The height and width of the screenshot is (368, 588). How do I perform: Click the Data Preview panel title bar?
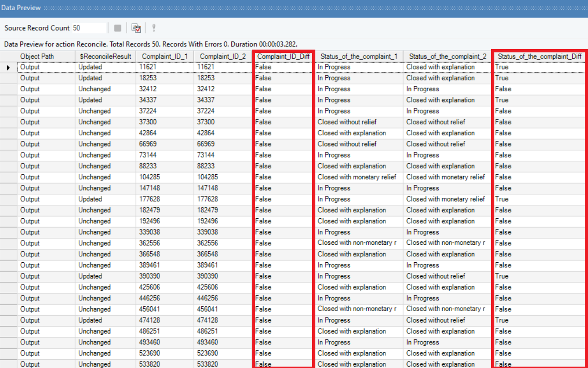coord(294,8)
